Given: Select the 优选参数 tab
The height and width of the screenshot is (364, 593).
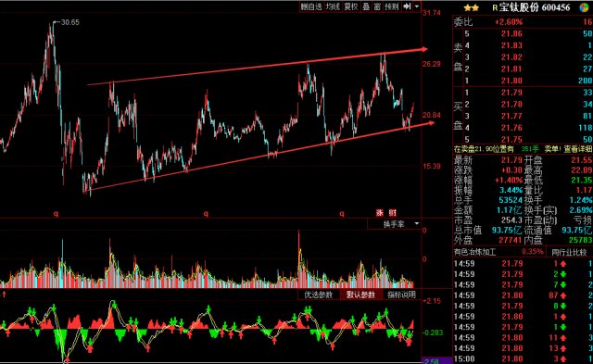Looking at the screenshot, I should tap(319, 295).
